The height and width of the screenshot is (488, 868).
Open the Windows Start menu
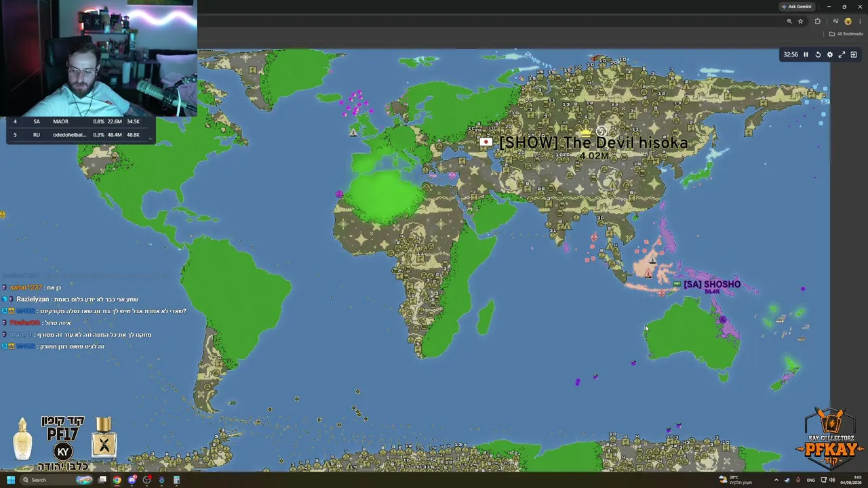click(x=11, y=480)
